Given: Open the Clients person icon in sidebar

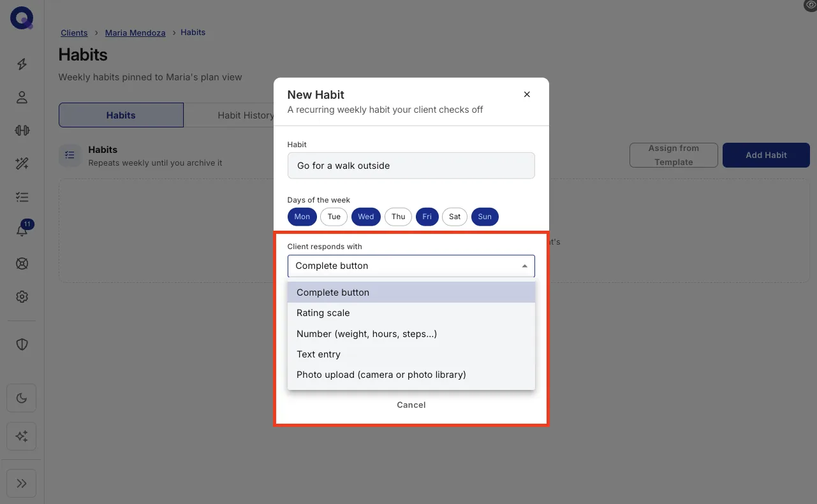Looking at the screenshot, I should pyautogui.click(x=22, y=97).
